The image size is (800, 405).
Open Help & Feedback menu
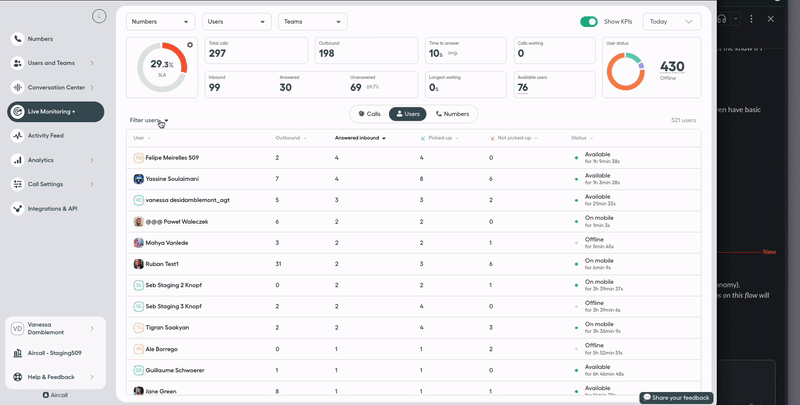click(x=56, y=377)
